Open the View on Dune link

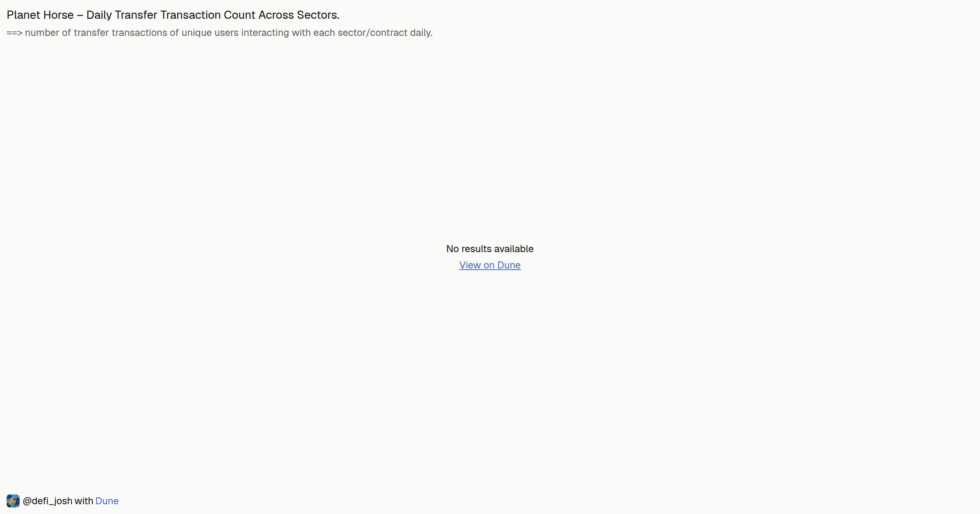(490, 265)
